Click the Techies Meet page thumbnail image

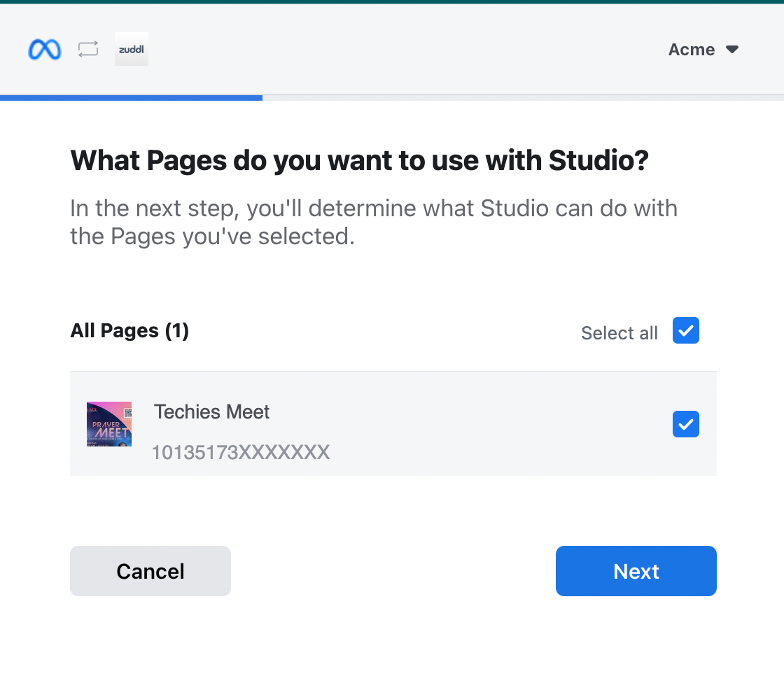click(x=108, y=424)
